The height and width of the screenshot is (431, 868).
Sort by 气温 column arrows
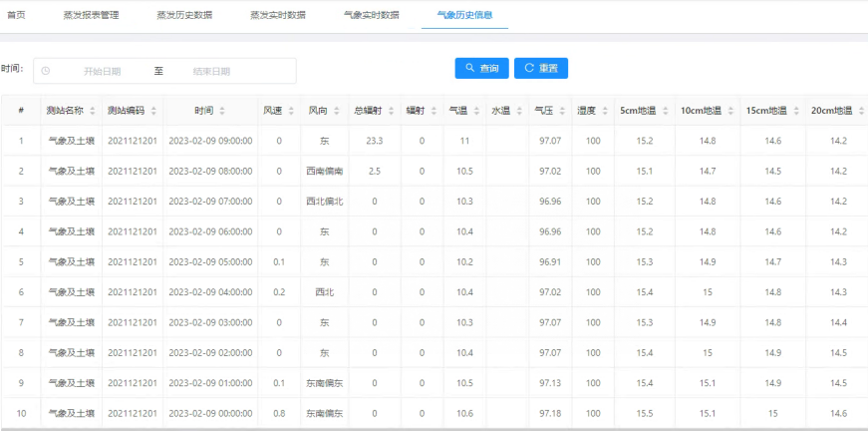coord(476,111)
